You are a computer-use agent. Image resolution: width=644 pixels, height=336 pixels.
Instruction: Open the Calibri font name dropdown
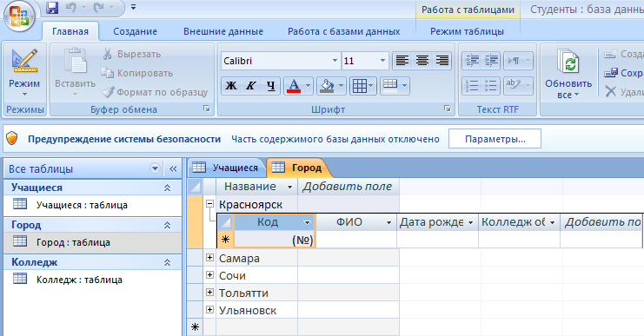click(335, 61)
